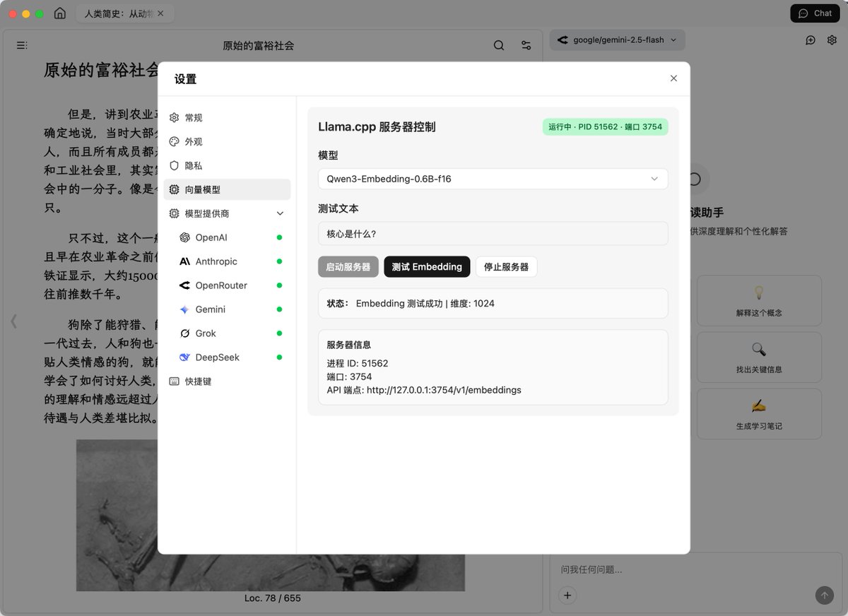Click the Gemini sparkle logo icon
The height and width of the screenshot is (616, 848).
pyautogui.click(x=184, y=309)
